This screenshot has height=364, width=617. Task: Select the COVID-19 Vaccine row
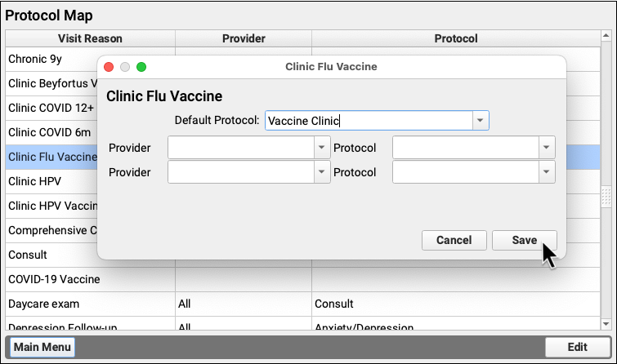point(302,279)
